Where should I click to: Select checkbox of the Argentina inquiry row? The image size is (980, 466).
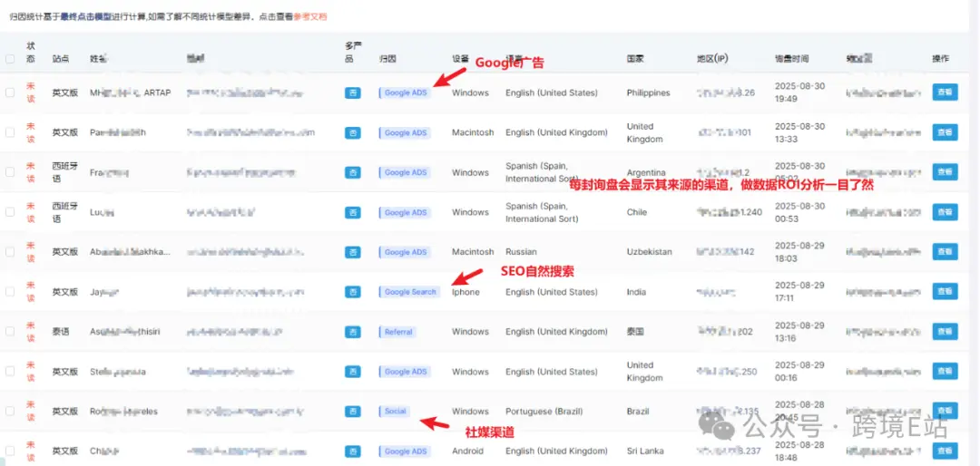(x=9, y=172)
